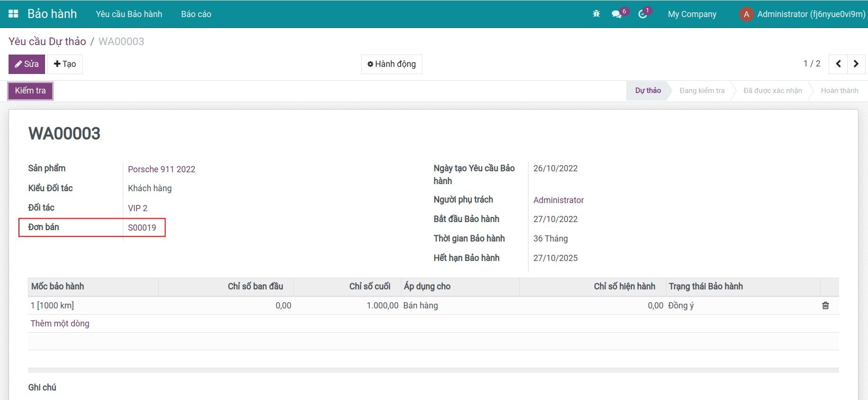Screen dimensions: 868x400
Task: Open the My Company switcher
Action: coord(692,14)
